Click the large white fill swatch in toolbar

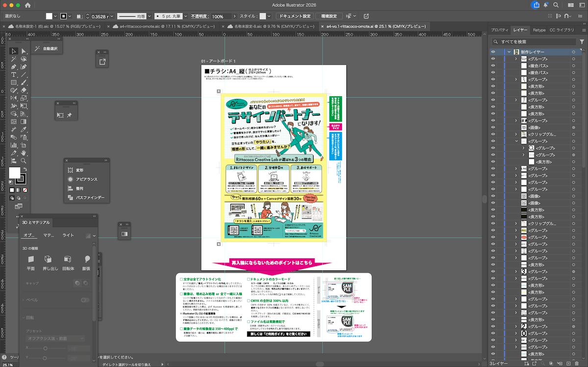coord(15,173)
